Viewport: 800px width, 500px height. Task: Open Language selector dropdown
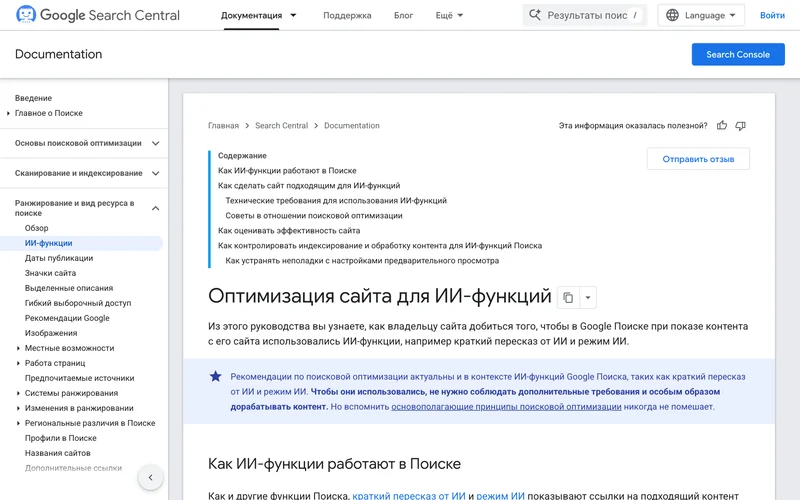701,15
